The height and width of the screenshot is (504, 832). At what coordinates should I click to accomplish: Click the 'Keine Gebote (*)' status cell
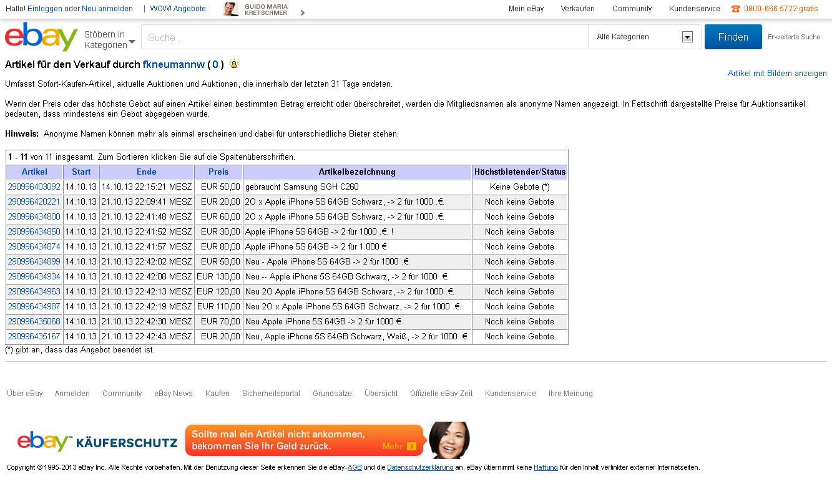click(520, 187)
